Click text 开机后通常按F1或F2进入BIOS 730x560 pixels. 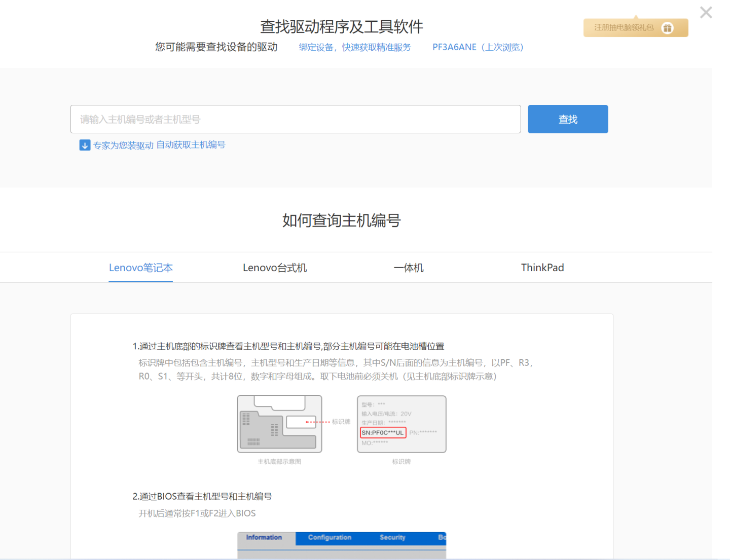pos(197,513)
